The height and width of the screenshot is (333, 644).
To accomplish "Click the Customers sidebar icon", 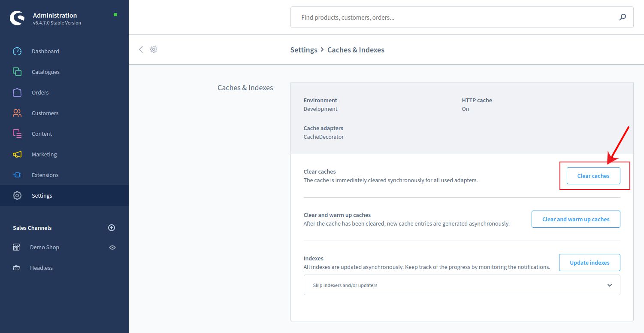I will (x=17, y=113).
